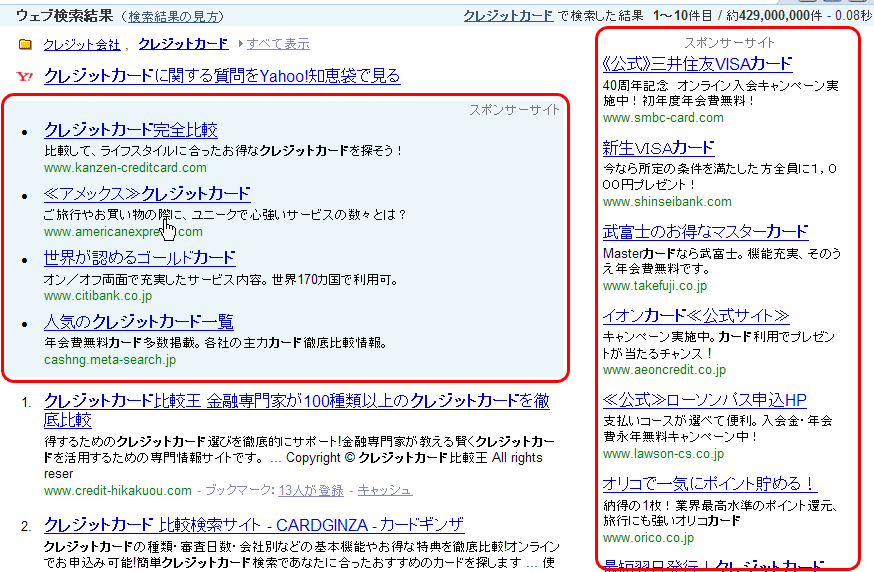Click the ウェブ検索結果 heading text
The height and width of the screenshot is (572, 874).
(x=65, y=16)
